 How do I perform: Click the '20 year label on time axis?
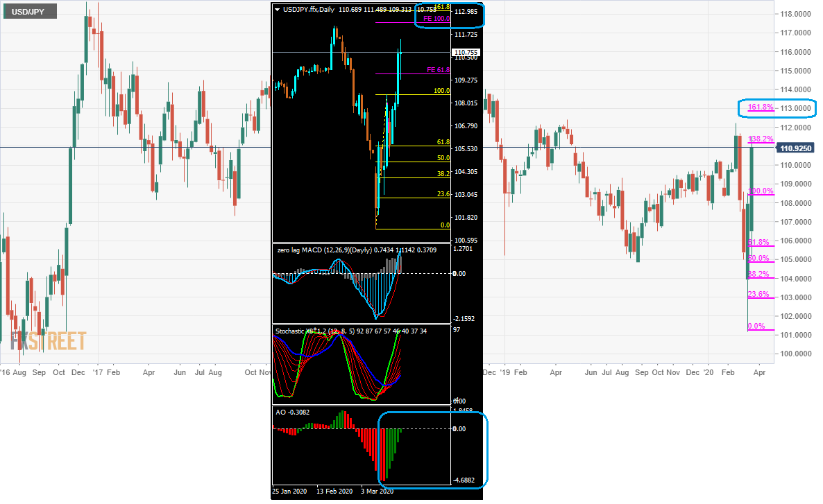pos(708,372)
